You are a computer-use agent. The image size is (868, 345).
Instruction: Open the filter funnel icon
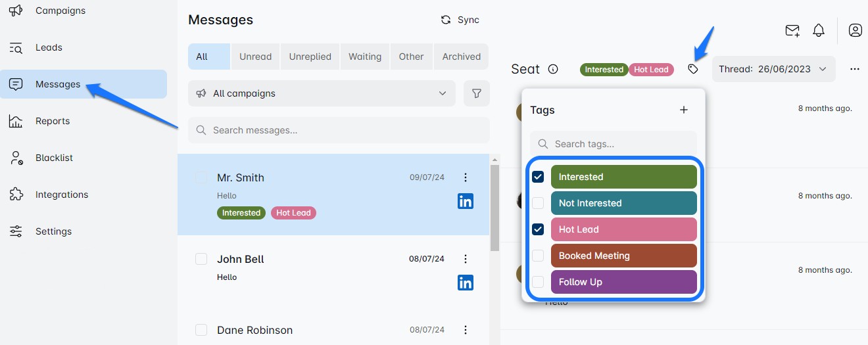477,93
